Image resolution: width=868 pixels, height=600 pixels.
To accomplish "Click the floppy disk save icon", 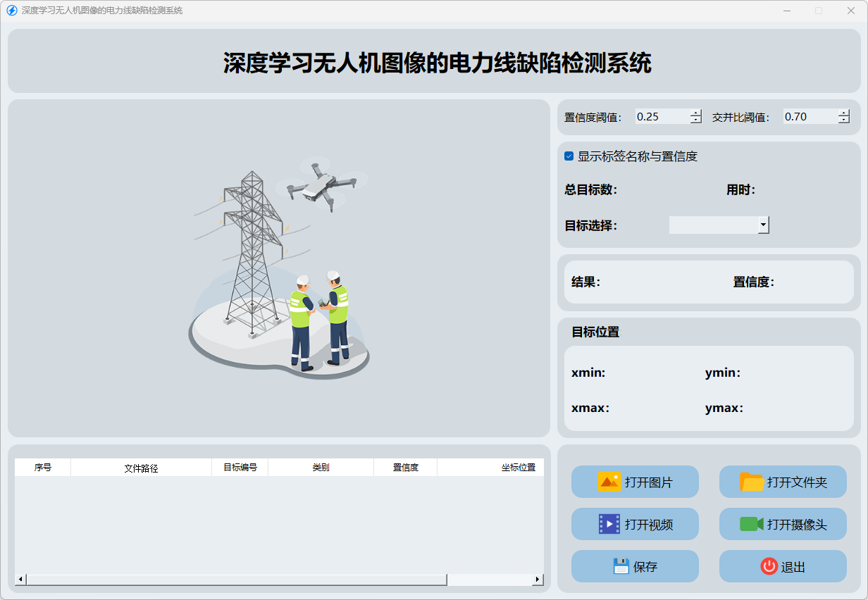I will pyautogui.click(x=621, y=566).
